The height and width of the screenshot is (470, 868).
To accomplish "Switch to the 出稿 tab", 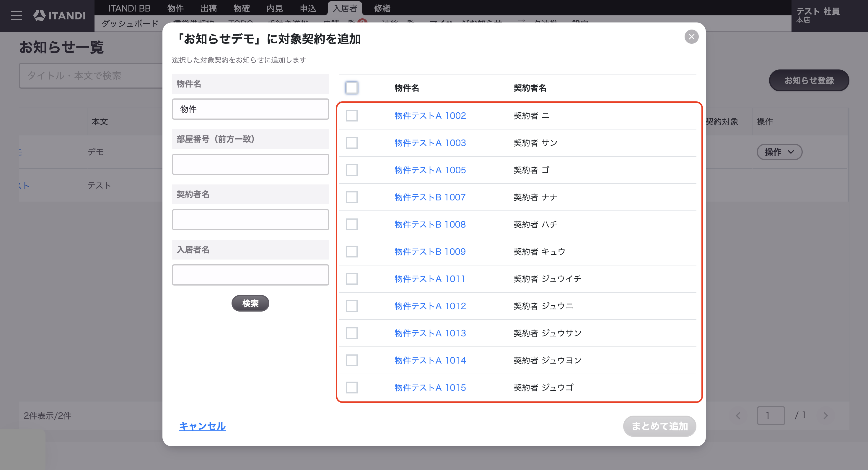I will coord(209,8).
